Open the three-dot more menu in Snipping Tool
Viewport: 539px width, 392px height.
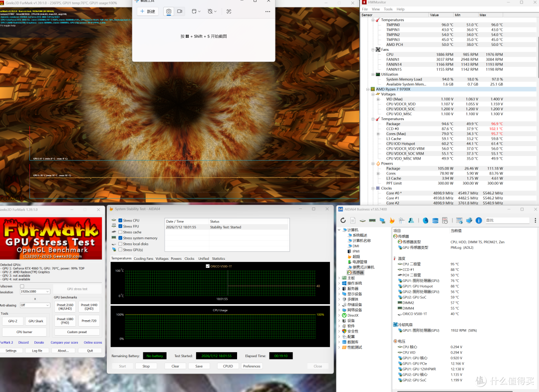268,11
